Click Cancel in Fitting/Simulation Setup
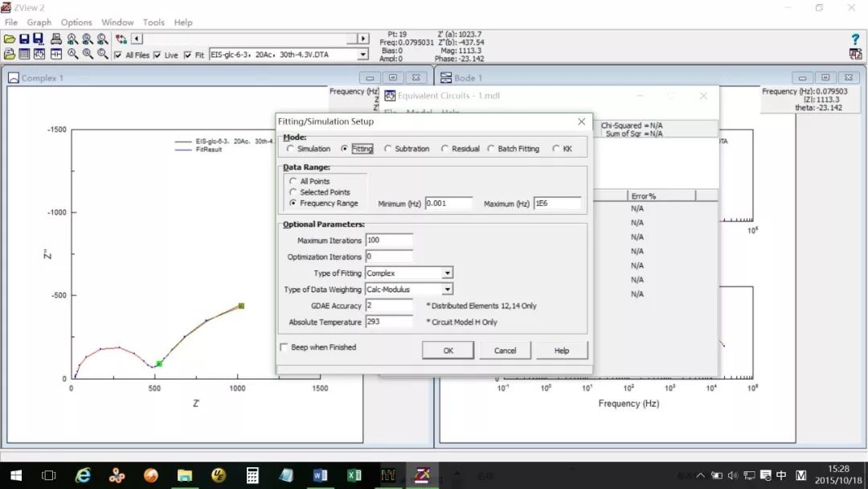The height and width of the screenshot is (489, 868). coord(505,351)
